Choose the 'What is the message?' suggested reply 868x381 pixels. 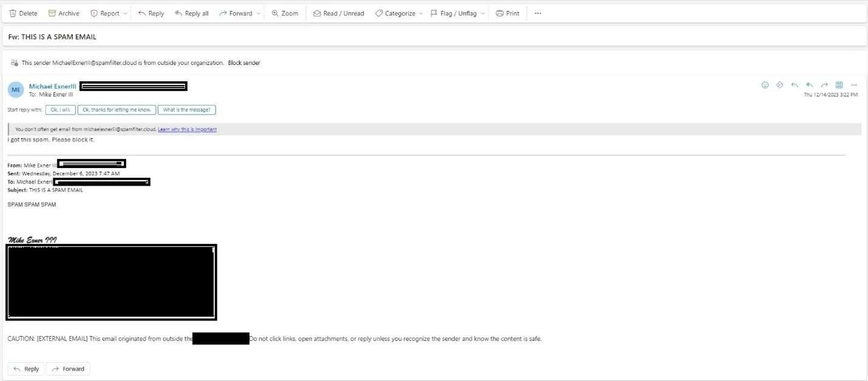pyautogui.click(x=187, y=110)
